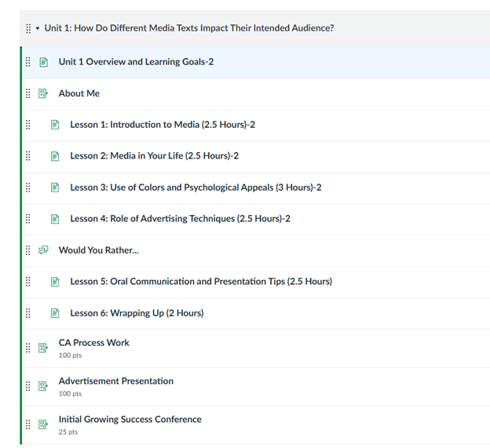Open Unit 1 Overview and Learning Goals-2
Screen dimensions: 490x448
(x=136, y=62)
